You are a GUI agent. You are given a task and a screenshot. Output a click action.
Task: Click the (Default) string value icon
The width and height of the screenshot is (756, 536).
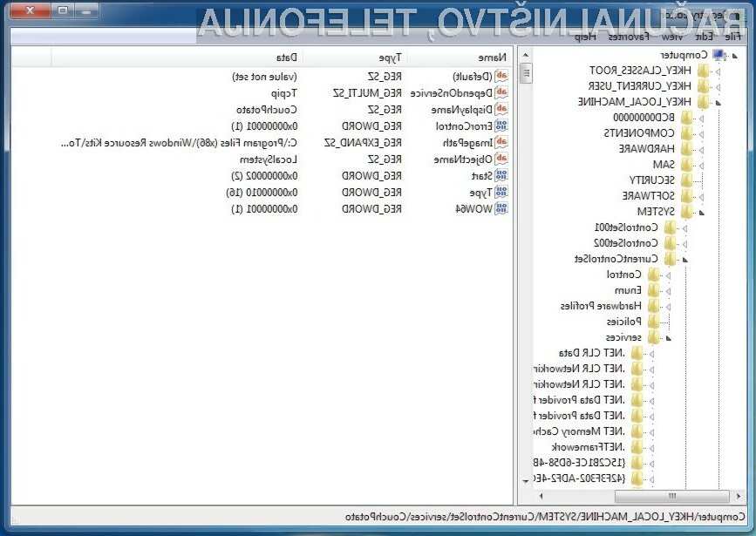click(x=501, y=76)
